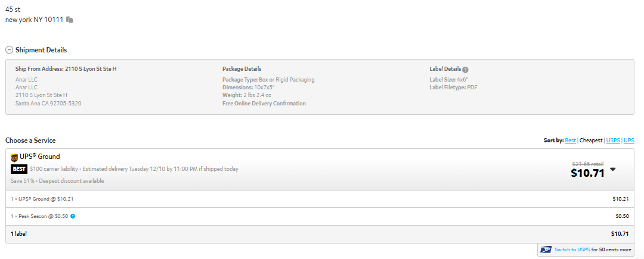The image size is (644, 259).
Task: Sort services by Cheapest
Action: click(x=590, y=141)
